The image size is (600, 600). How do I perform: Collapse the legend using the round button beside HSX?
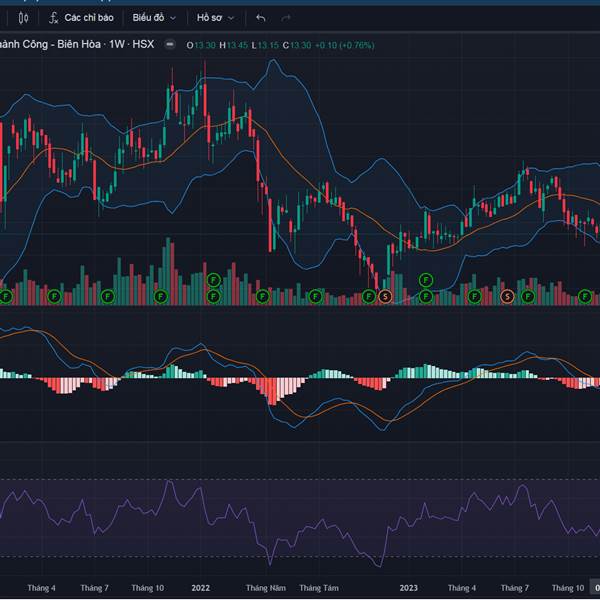(x=171, y=45)
